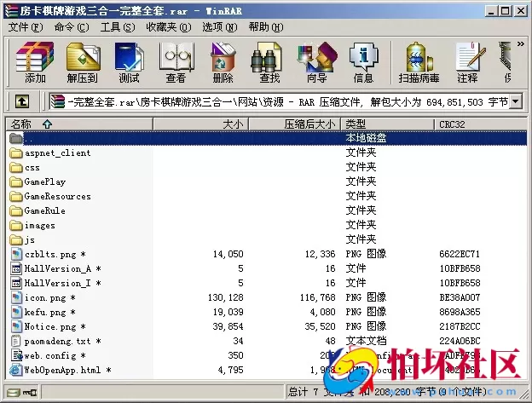Screen dimensions: 532x403
Task: Open the Wizard (向导) icon
Action: 316,56
